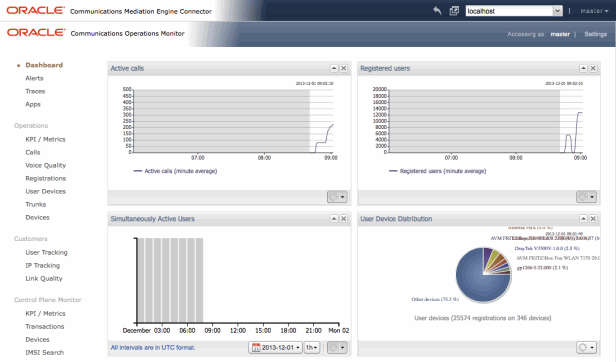Click the master username after Accessing as
The image size is (616, 362).
(x=560, y=34)
